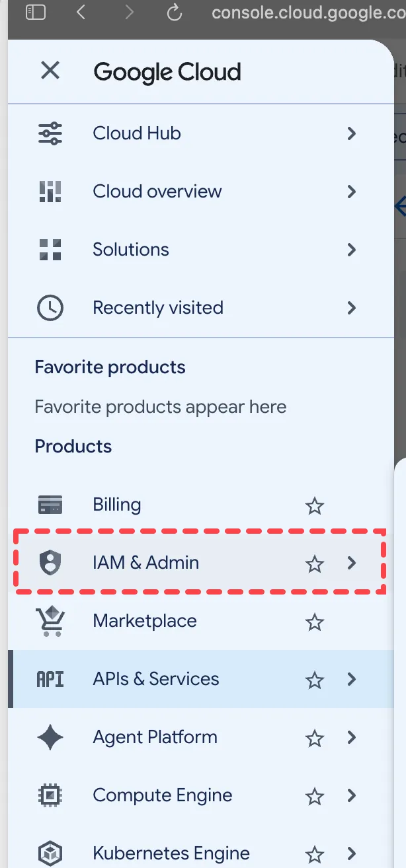Toggle favorite star for IAM & Admin
This screenshot has height=868, width=406.
coord(315,564)
